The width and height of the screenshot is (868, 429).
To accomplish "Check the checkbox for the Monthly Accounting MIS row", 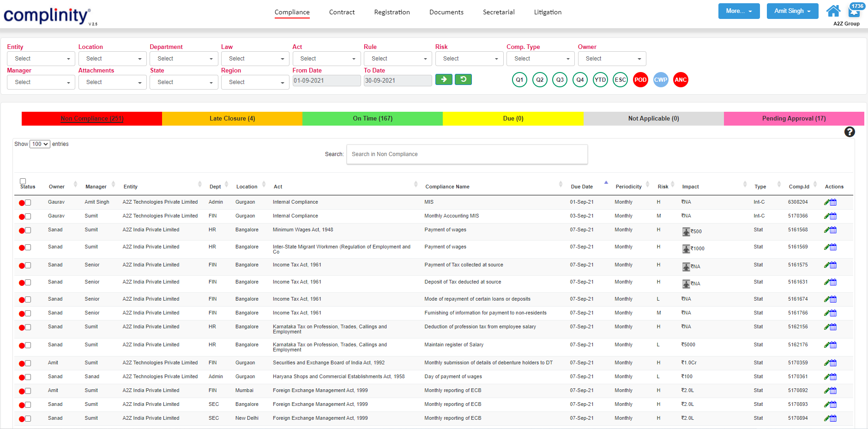I will coord(28,216).
